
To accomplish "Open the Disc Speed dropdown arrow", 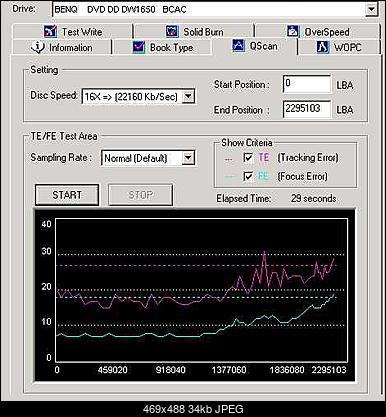I will 188,96.
